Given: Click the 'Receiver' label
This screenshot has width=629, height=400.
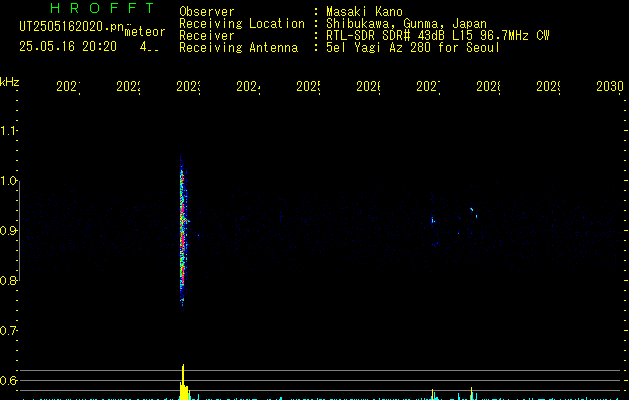Looking at the screenshot, I should click(207, 36).
